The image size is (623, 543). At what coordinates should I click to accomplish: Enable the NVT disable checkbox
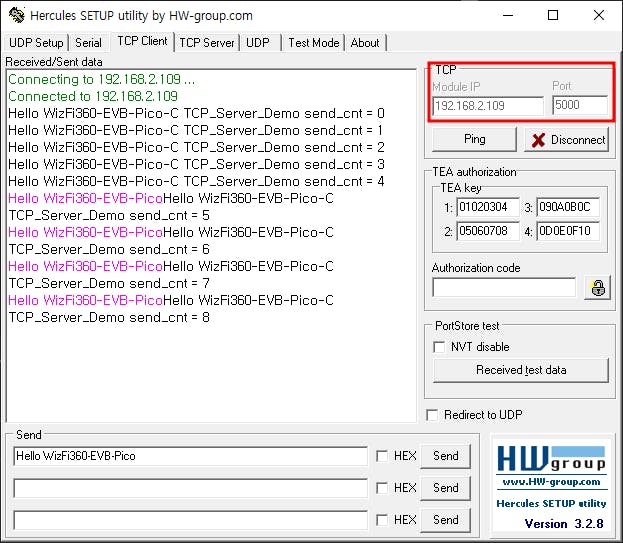pyautogui.click(x=439, y=347)
